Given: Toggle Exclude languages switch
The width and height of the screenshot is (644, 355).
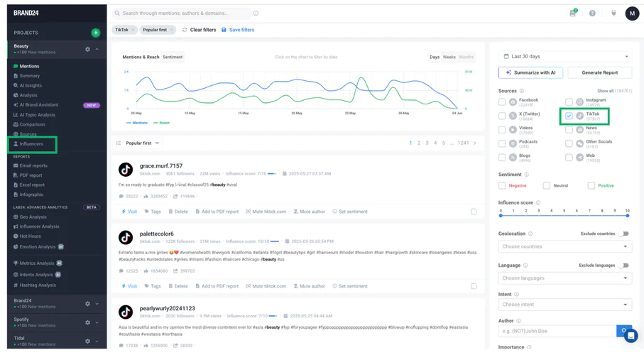Looking at the screenshot, I should (x=624, y=266).
